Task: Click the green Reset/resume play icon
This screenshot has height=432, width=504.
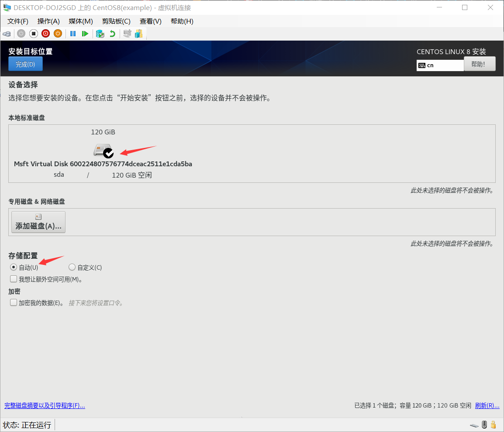Action: coord(85,34)
